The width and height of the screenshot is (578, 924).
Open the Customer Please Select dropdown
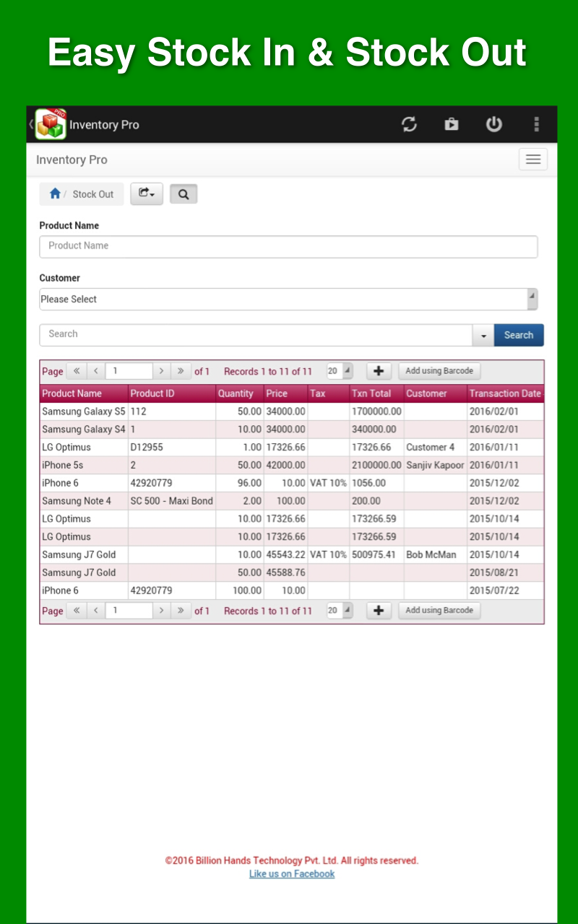point(288,299)
